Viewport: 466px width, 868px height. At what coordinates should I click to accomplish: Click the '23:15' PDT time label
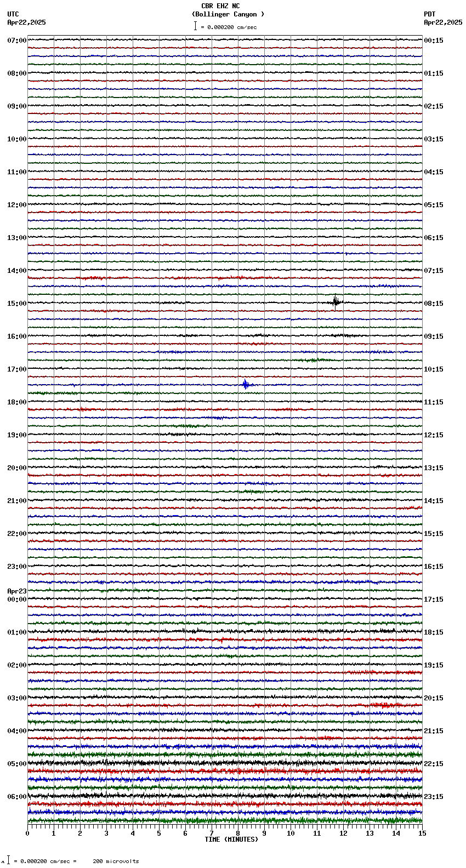[434, 797]
